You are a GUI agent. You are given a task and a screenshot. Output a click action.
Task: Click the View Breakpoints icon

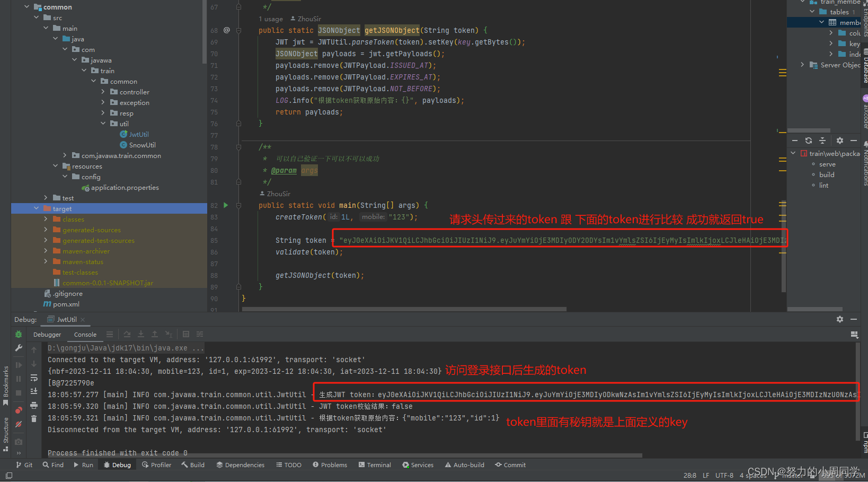(19, 410)
